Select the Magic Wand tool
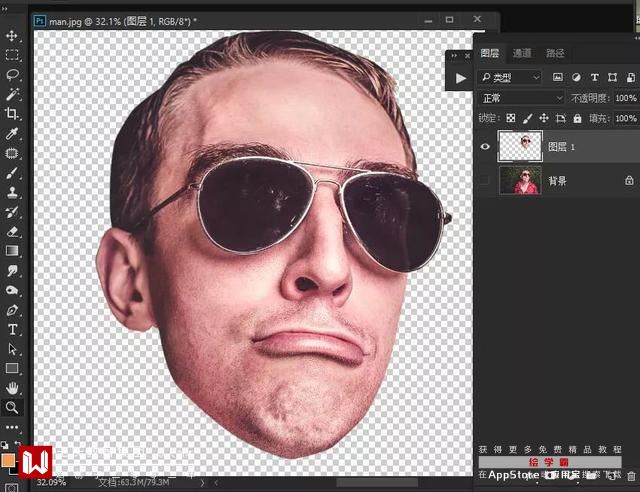This screenshot has width=640, height=492. [11, 94]
